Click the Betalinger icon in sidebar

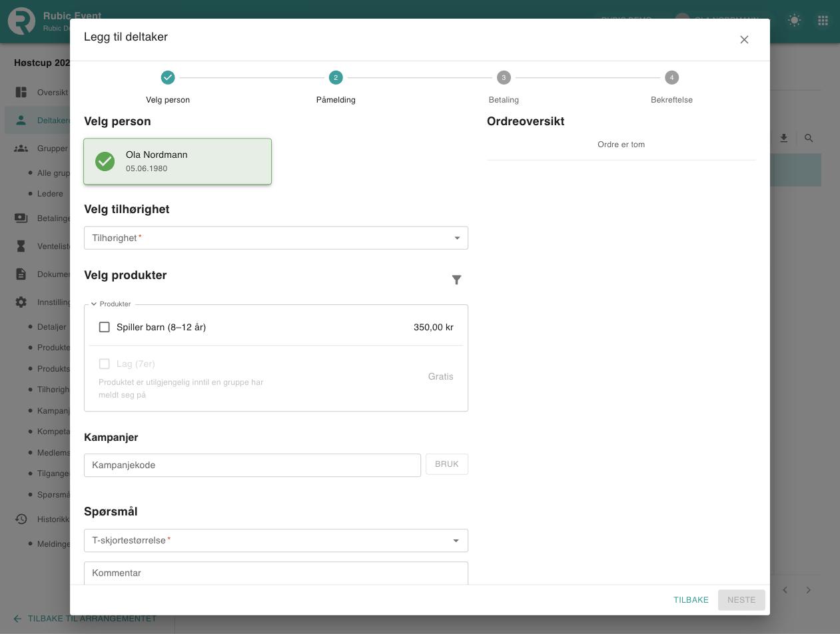click(x=21, y=218)
